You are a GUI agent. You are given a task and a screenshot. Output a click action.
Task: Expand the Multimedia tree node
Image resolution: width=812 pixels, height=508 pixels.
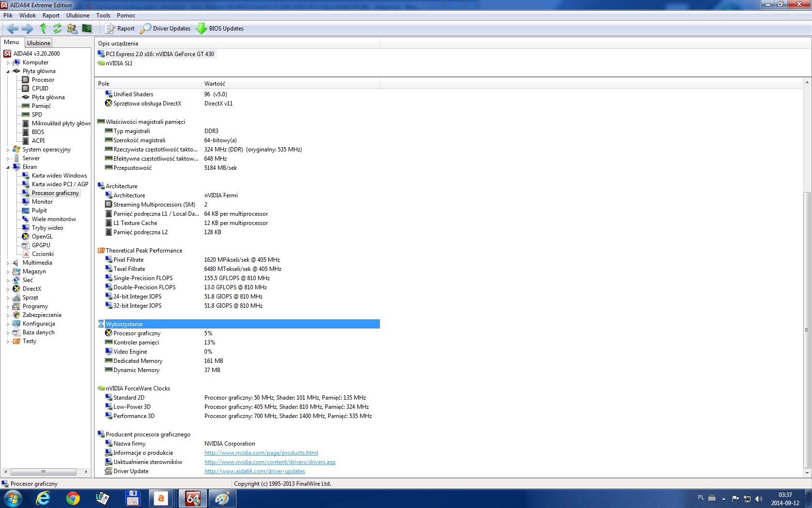coord(8,263)
